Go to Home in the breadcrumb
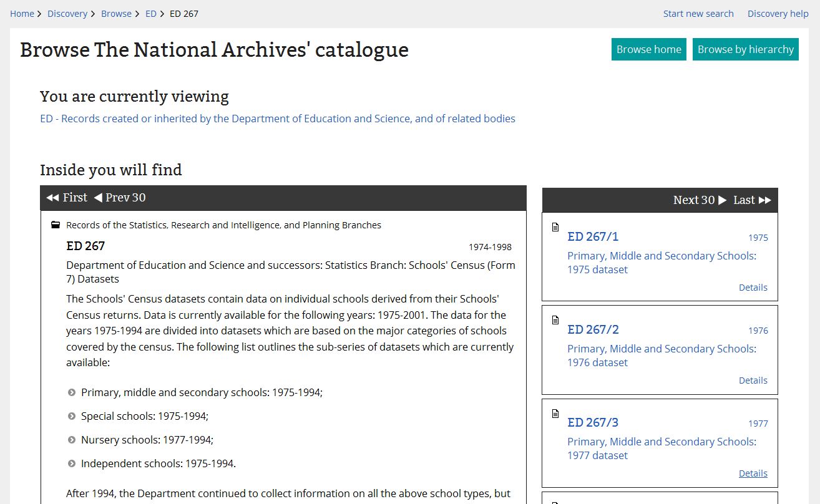 [x=22, y=14]
